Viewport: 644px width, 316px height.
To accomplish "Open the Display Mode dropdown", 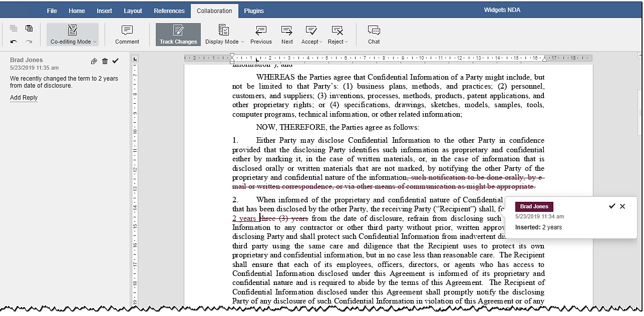I will click(x=224, y=35).
